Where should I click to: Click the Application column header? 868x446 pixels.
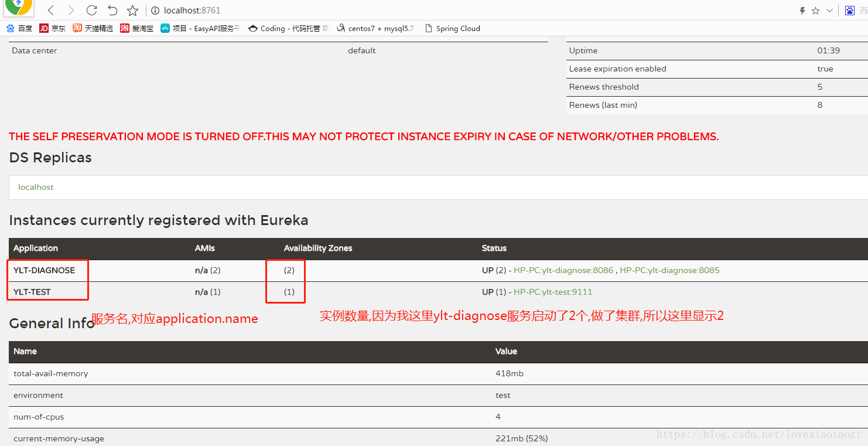[36, 248]
